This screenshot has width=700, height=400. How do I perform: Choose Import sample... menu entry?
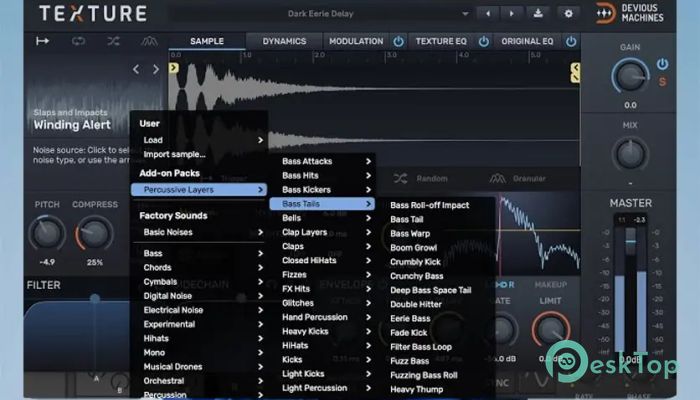(x=199, y=154)
